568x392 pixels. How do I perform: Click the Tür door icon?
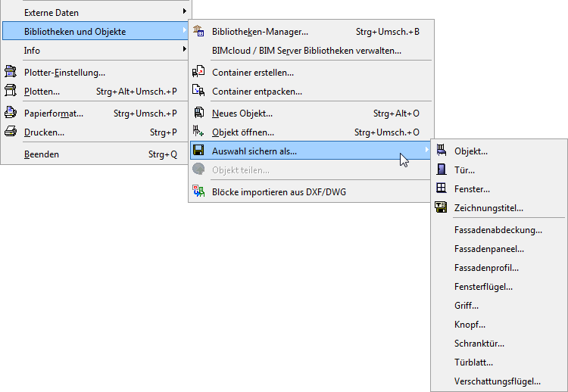[x=441, y=170]
